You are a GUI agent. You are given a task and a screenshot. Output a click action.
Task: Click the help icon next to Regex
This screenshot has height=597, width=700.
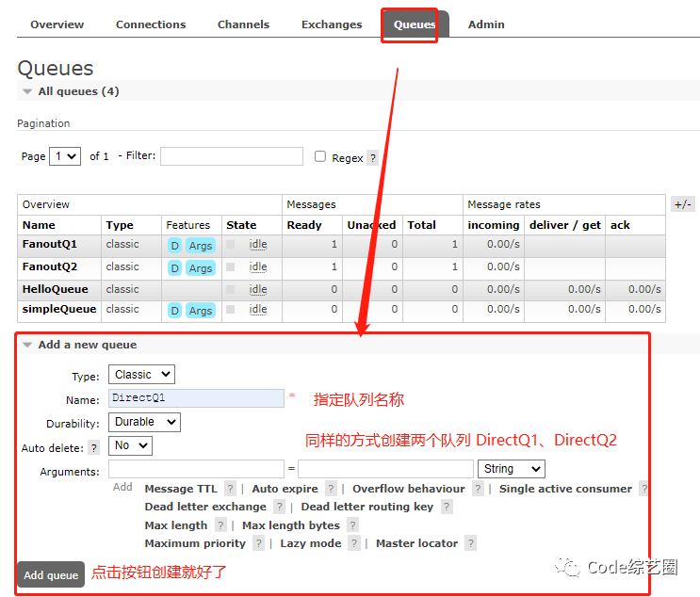(x=373, y=158)
